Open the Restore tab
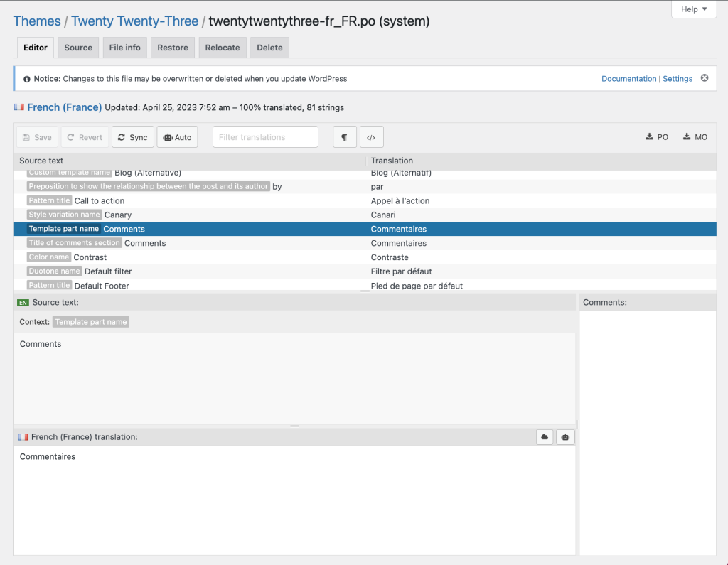 point(173,48)
